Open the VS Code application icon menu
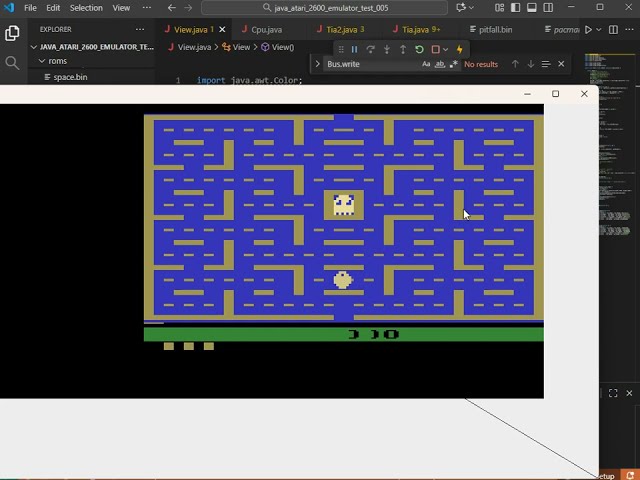The height and width of the screenshot is (480, 640). point(9,8)
